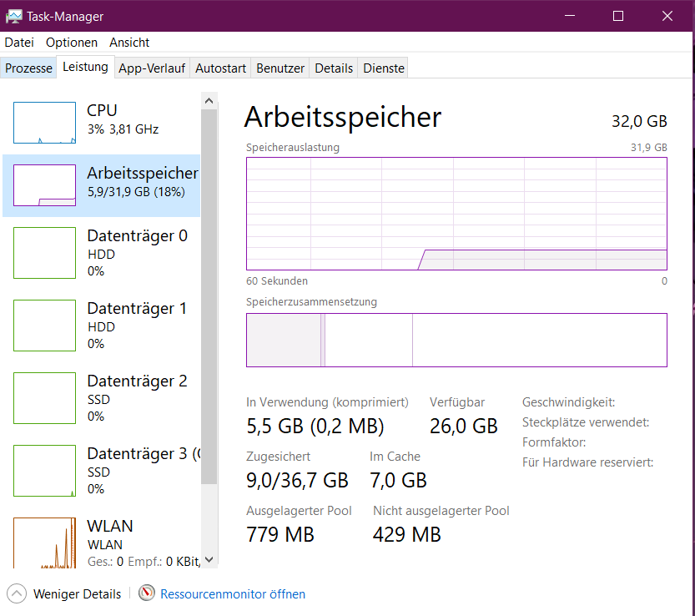Switch to the Dienste tab

[383, 68]
